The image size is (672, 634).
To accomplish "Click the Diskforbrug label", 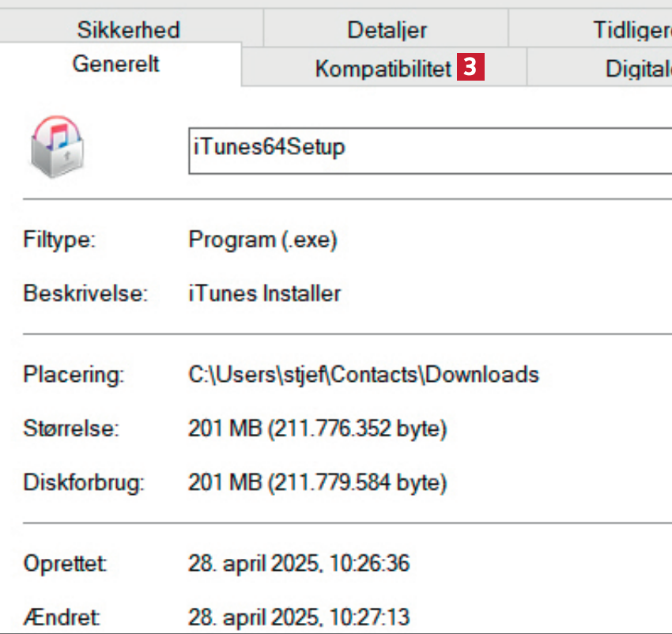I will [x=84, y=481].
